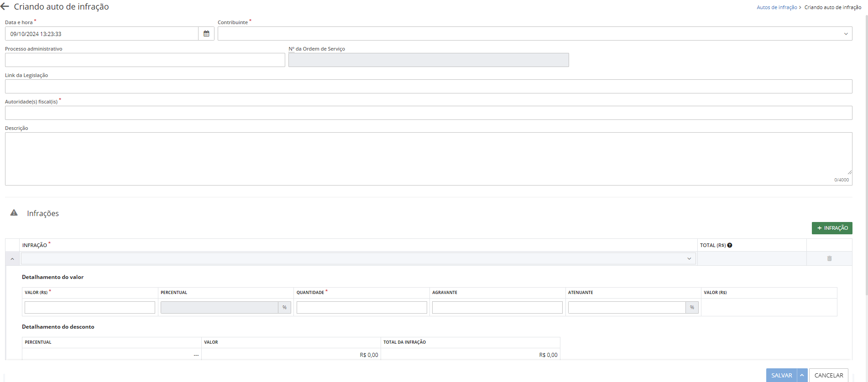
Task: Click the Descrição resize handle
Action: (849, 172)
